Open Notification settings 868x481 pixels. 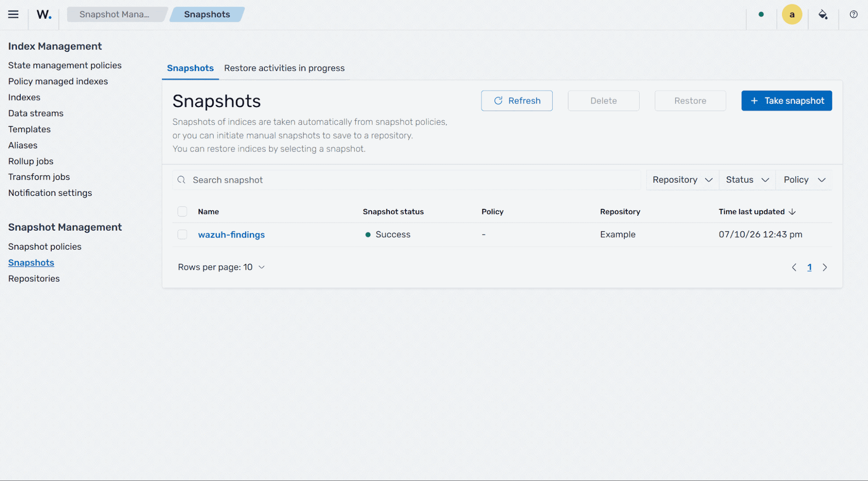pyautogui.click(x=50, y=193)
